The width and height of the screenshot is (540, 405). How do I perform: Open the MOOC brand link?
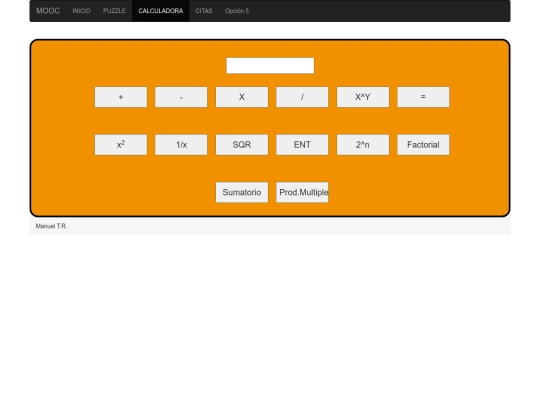pyautogui.click(x=48, y=11)
